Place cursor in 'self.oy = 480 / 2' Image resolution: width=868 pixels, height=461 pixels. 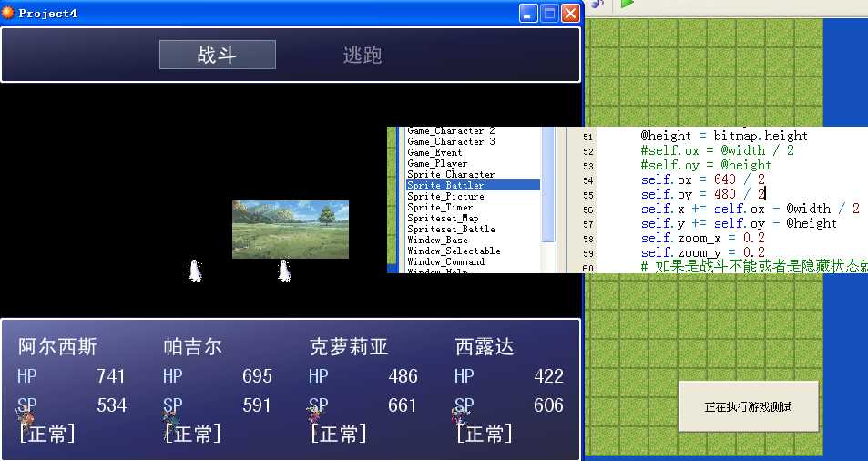(703, 194)
